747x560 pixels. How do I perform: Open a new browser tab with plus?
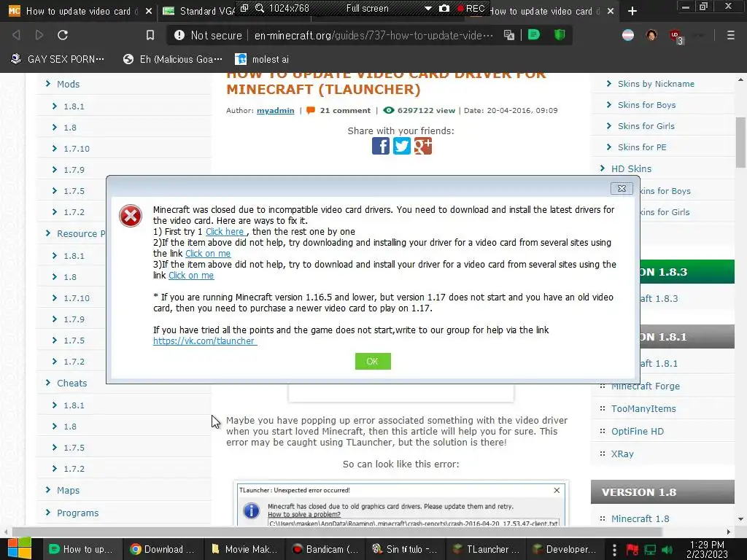pos(632,11)
